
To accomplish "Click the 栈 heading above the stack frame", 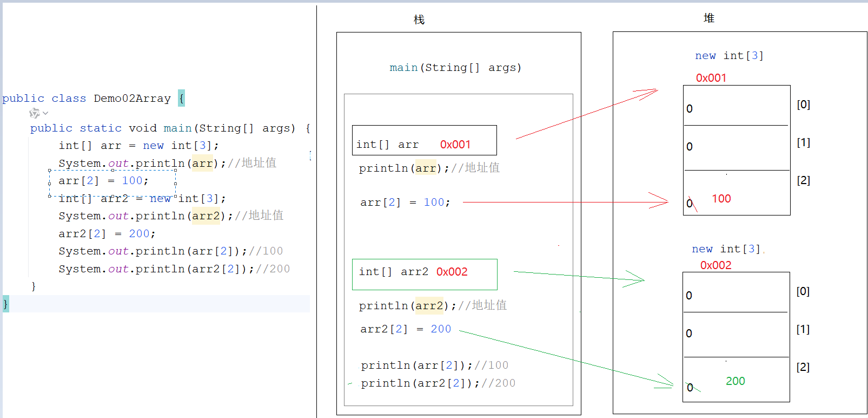I will (419, 20).
